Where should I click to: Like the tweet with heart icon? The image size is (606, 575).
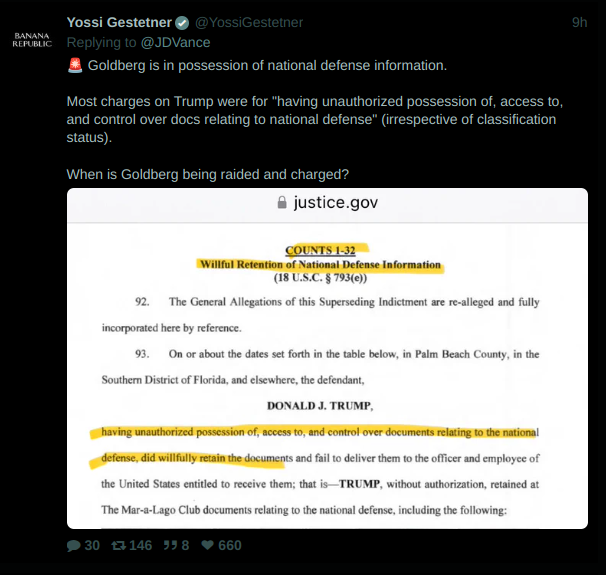[x=208, y=545]
